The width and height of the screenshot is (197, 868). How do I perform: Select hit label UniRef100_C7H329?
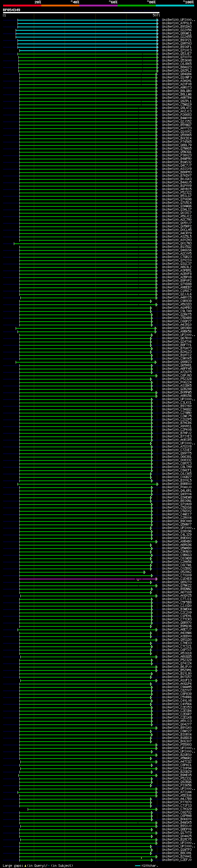pyautogui.click(x=177, y=809)
